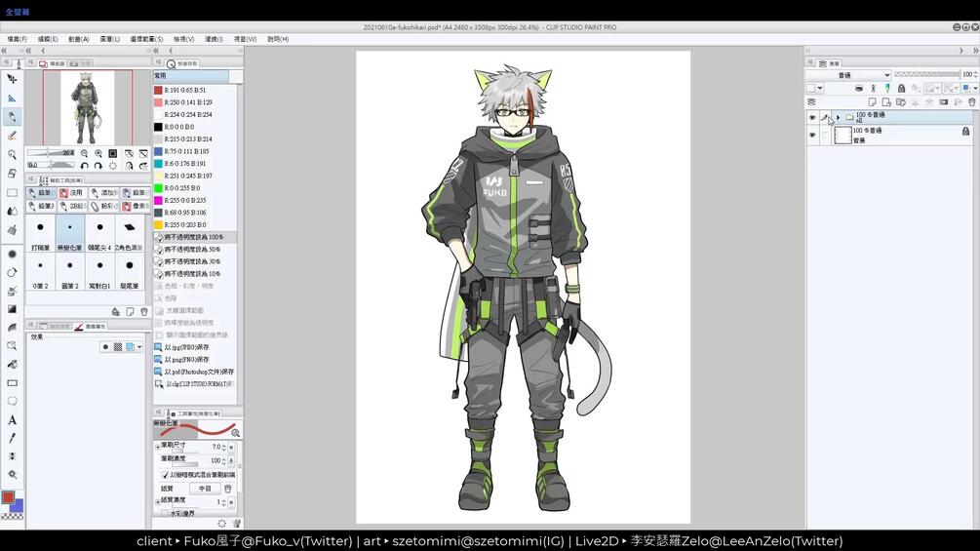Screen dimensions: 980x551
Task: Toggle brush tip blending mode checkbox
Action: [x=165, y=475]
